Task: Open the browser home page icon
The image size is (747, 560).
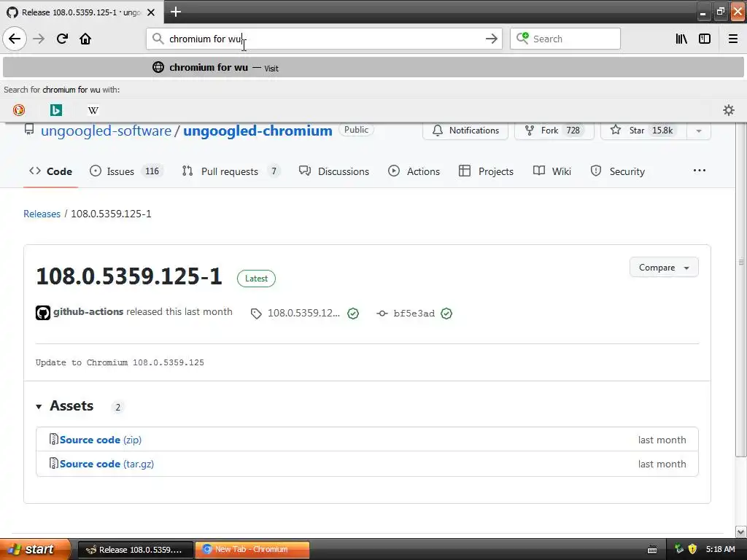Action: pyautogui.click(x=85, y=39)
